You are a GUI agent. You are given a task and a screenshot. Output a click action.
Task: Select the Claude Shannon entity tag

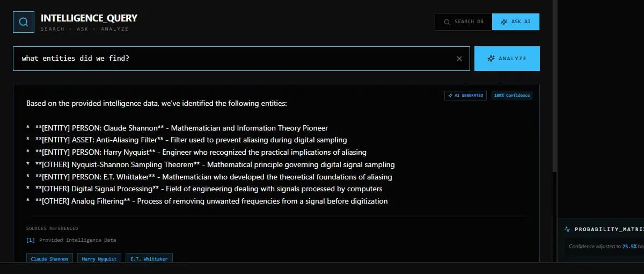pyautogui.click(x=49, y=259)
